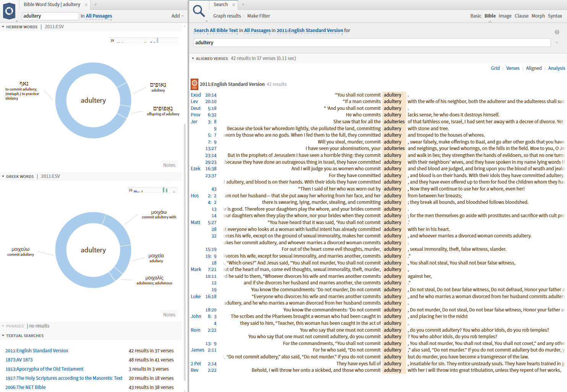
Task: Click the Search magnifying glass panel icon
Action: click(x=199, y=11)
